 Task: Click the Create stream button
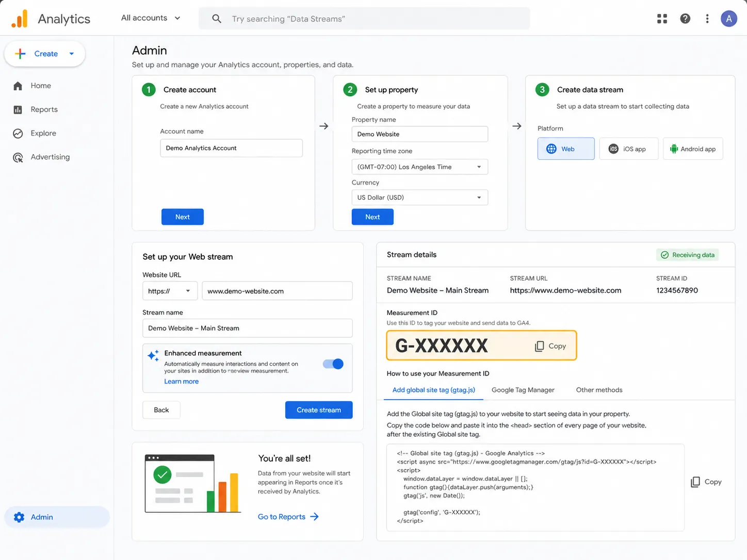pos(319,410)
